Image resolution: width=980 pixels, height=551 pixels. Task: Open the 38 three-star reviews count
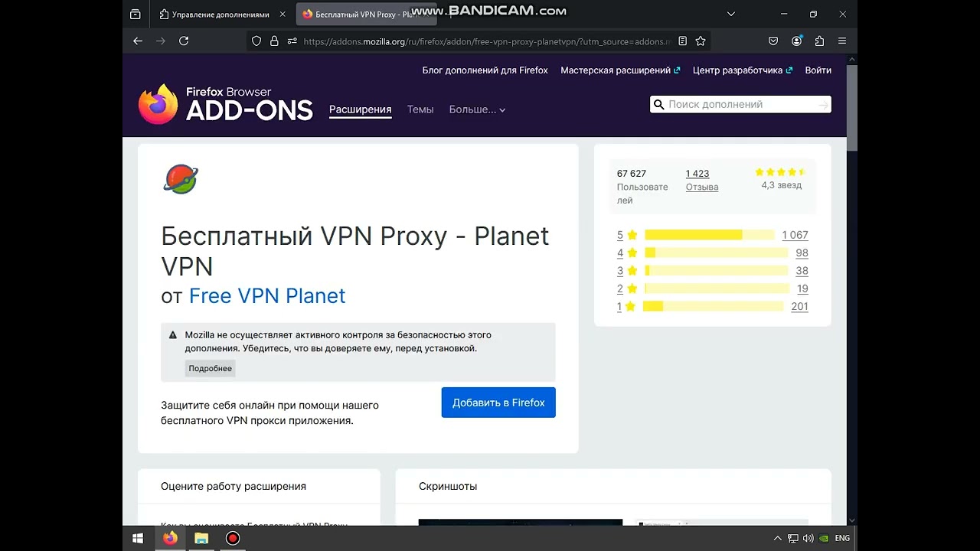802,271
